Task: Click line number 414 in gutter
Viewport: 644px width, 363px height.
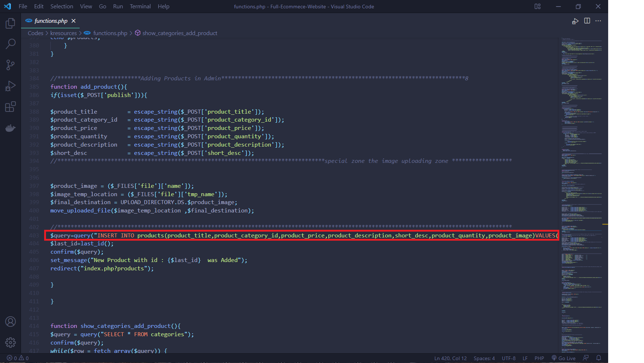Action: [x=34, y=326]
